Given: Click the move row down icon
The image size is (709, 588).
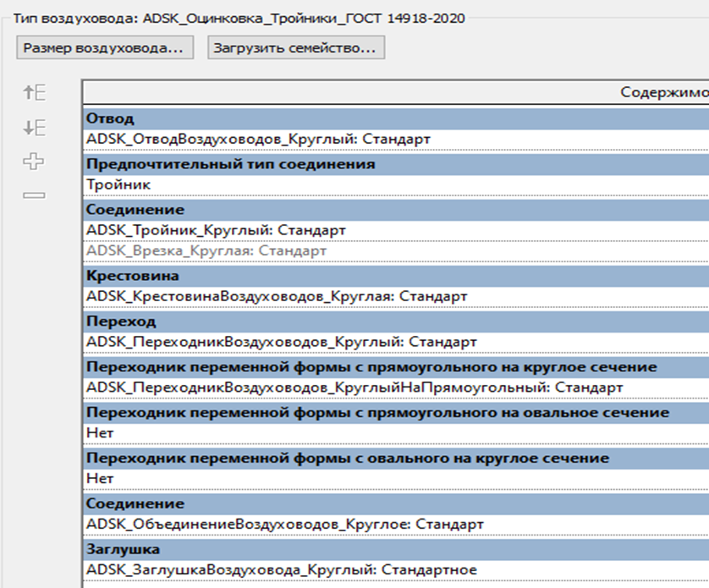Looking at the screenshot, I should pyautogui.click(x=35, y=128).
